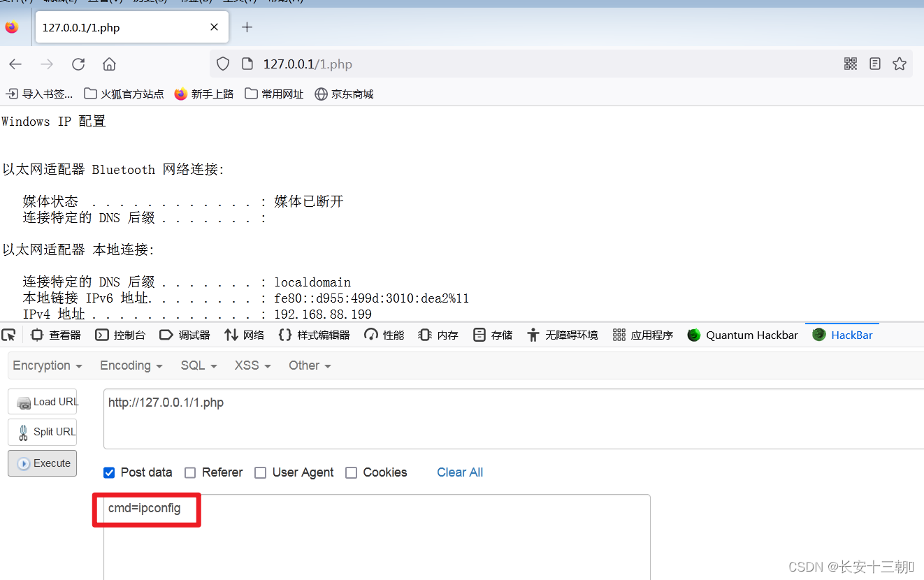Go back to the previous page
Screen dimensions: 924x580
click(15, 64)
